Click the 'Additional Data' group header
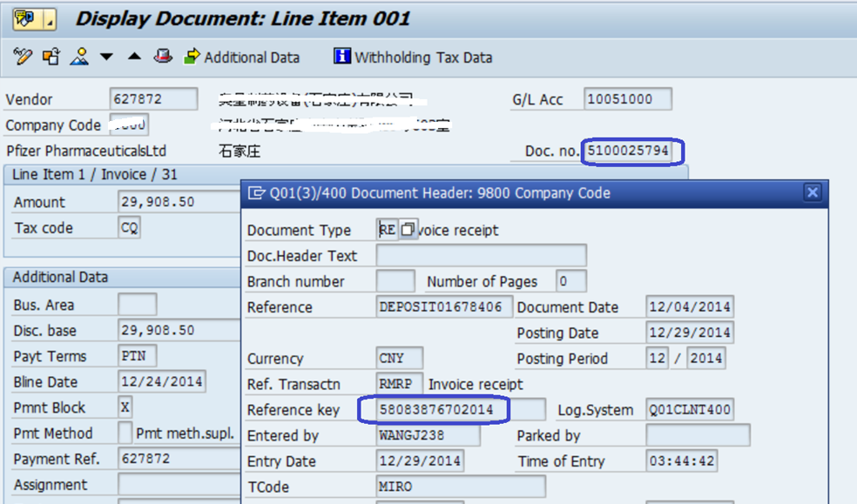The height and width of the screenshot is (504, 857). [60, 277]
